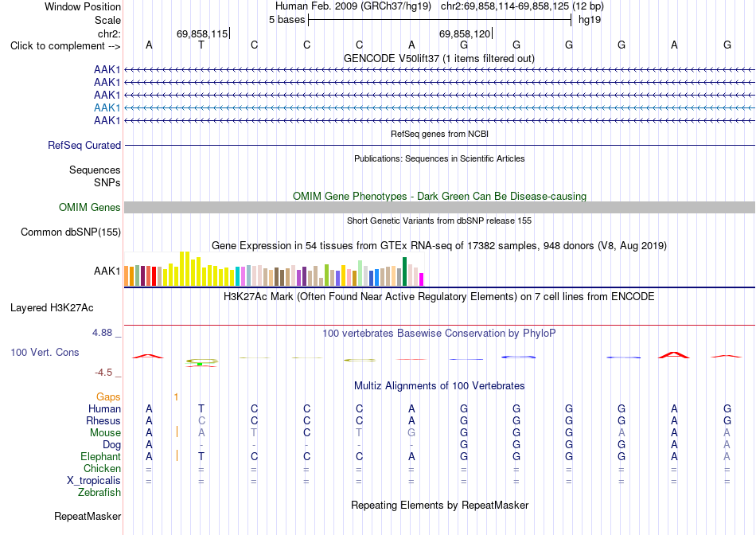Click the T base in the top sequence row
Image resolution: width=756 pixels, height=535 pixels.
pos(201,45)
